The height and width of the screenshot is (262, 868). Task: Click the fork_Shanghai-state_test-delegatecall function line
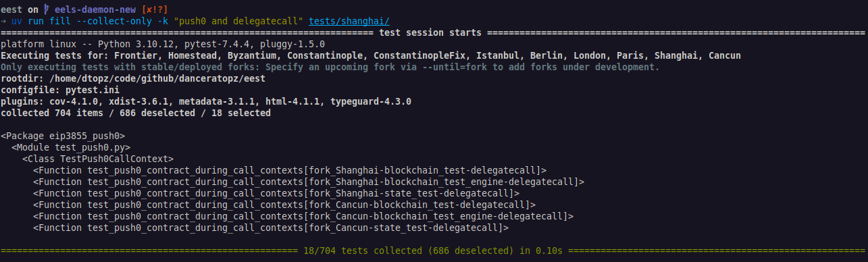(x=276, y=194)
